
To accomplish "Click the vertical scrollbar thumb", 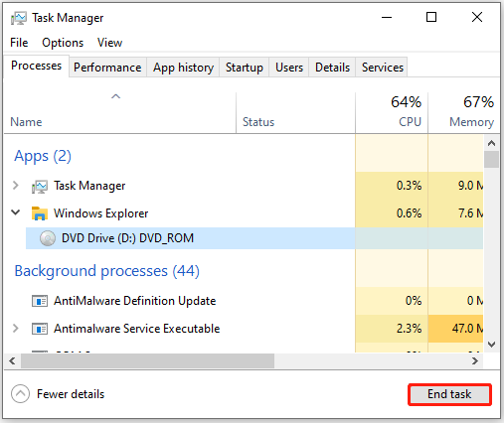I will tap(491, 159).
